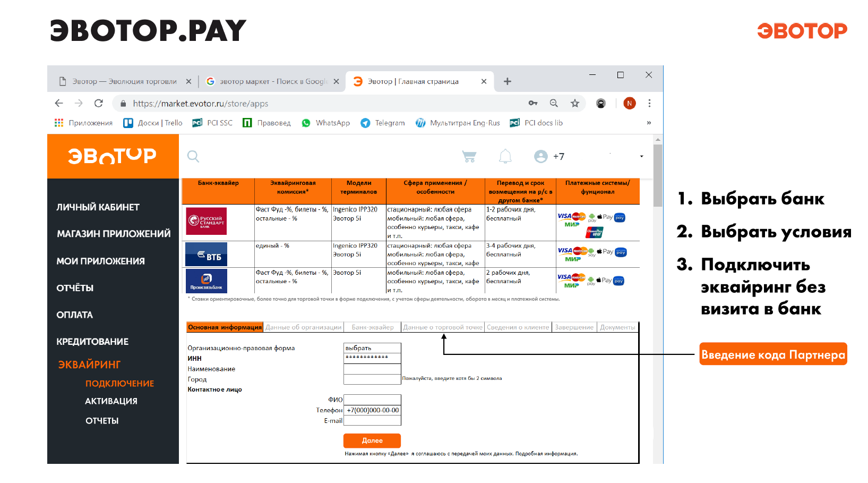Open the shopping cart icon
Screen dimensions: 868x483
pos(469,156)
